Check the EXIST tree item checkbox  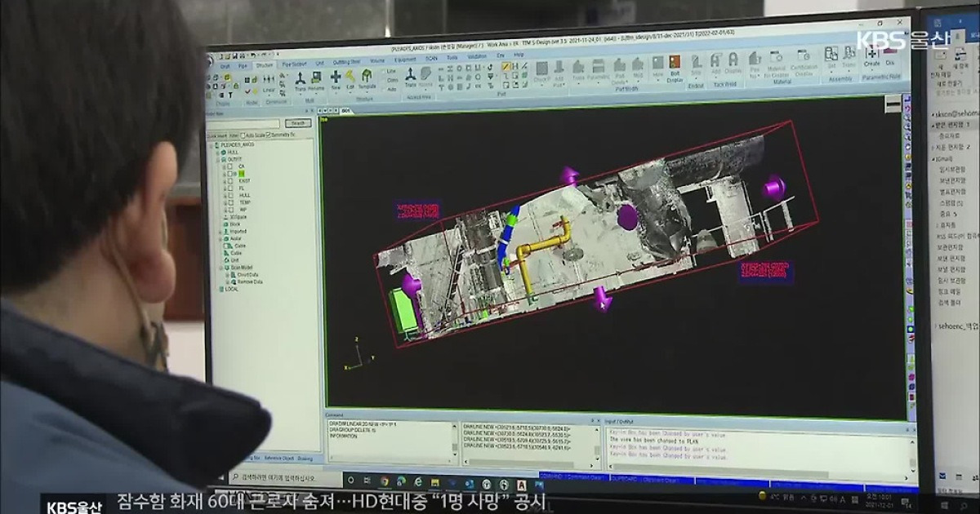pos(230,180)
